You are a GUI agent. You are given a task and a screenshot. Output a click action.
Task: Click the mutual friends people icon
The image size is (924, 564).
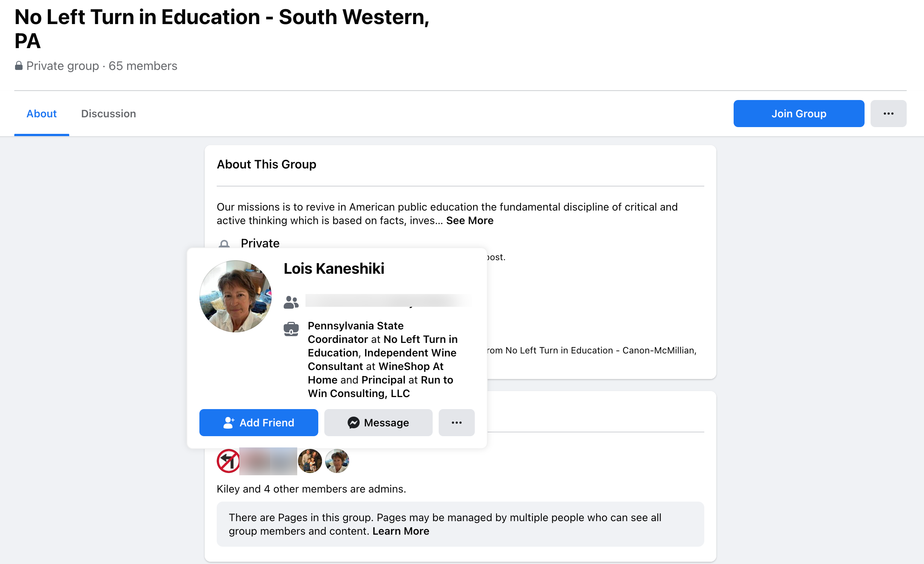291,302
